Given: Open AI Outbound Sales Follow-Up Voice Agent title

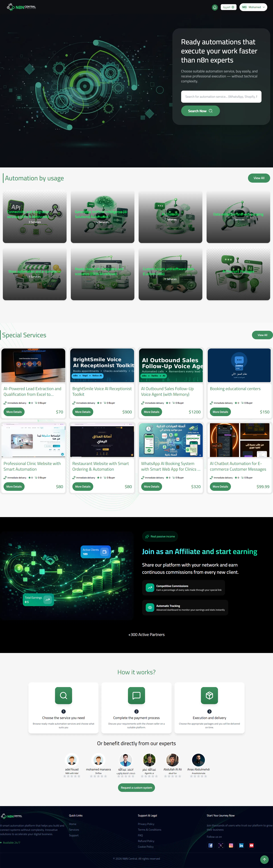Looking at the screenshot, I should (167, 392).
